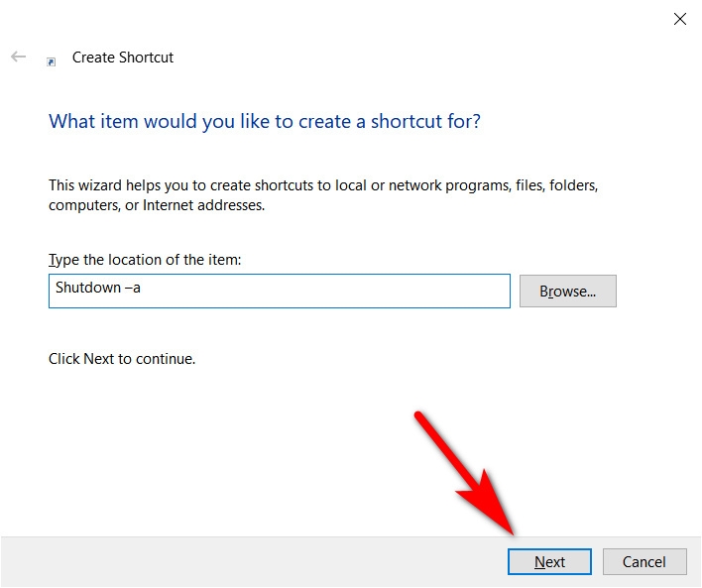The height and width of the screenshot is (588, 702).
Task: Click the small shortcut wizard icon
Action: tap(51, 61)
